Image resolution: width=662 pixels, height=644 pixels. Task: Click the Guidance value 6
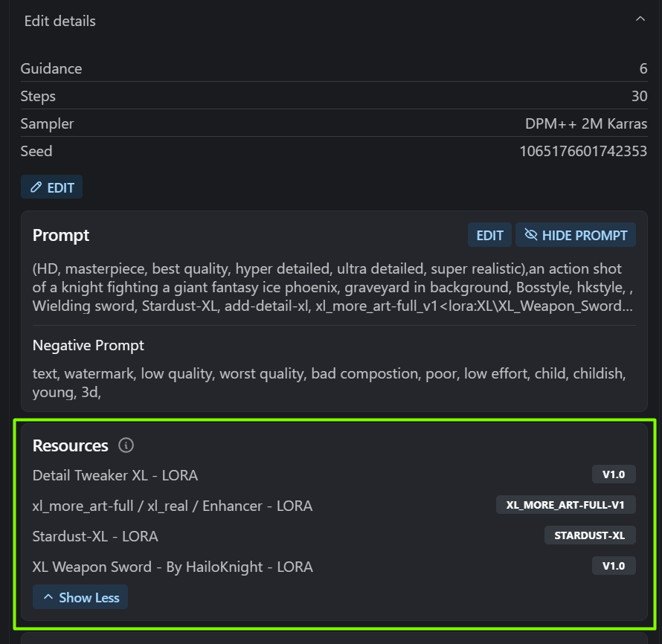tap(643, 68)
